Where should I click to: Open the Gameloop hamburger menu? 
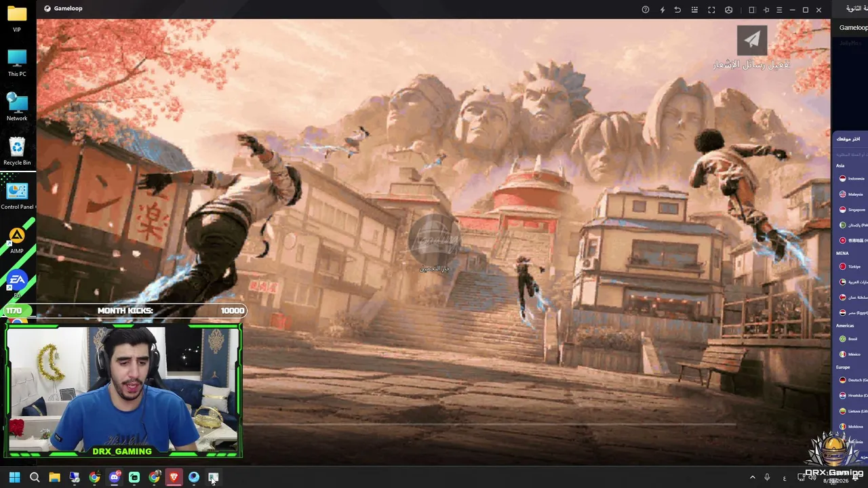779,9
